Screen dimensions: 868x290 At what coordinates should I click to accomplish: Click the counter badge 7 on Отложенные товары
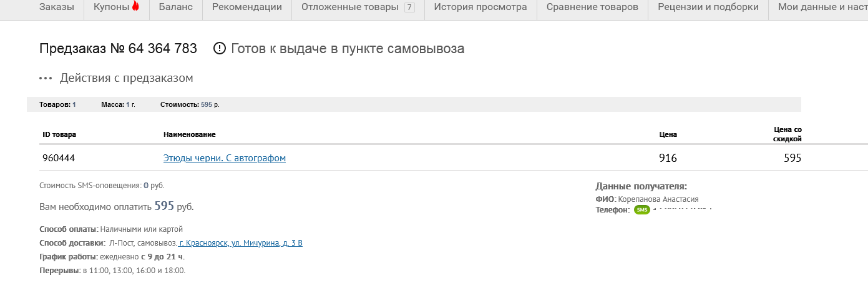click(x=409, y=7)
